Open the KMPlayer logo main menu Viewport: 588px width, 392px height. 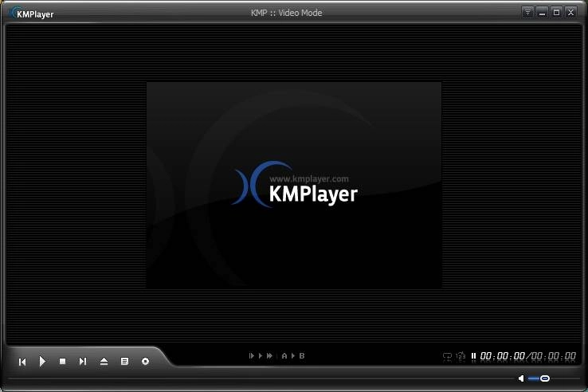32,14
